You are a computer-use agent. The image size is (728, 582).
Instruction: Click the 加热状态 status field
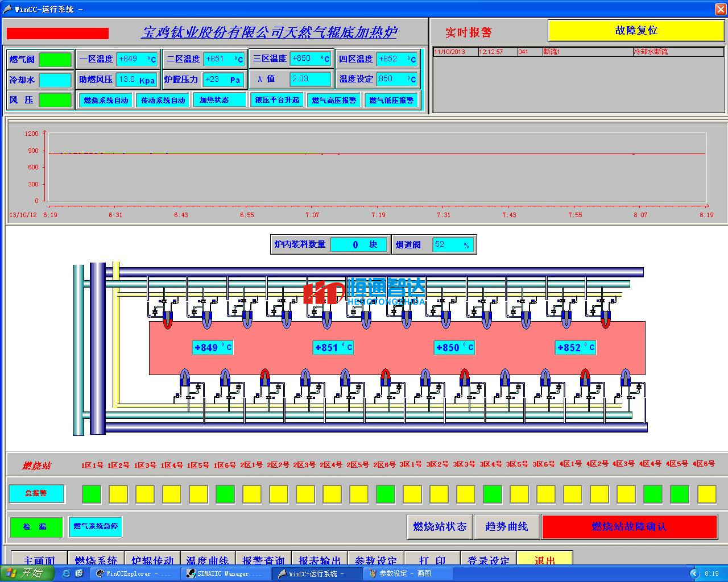coord(220,100)
